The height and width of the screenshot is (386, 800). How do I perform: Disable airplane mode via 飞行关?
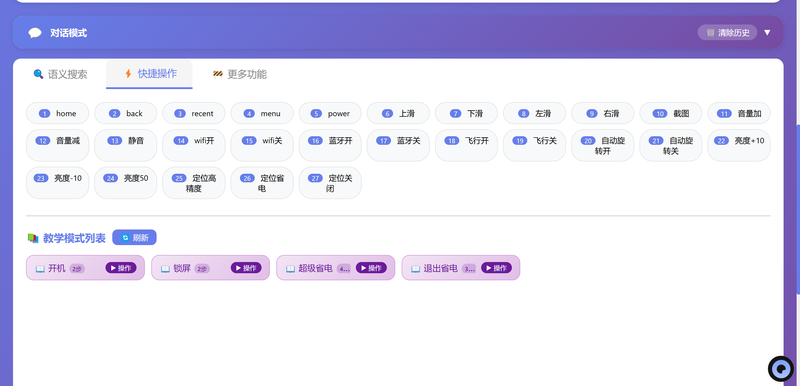pos(534,145)
